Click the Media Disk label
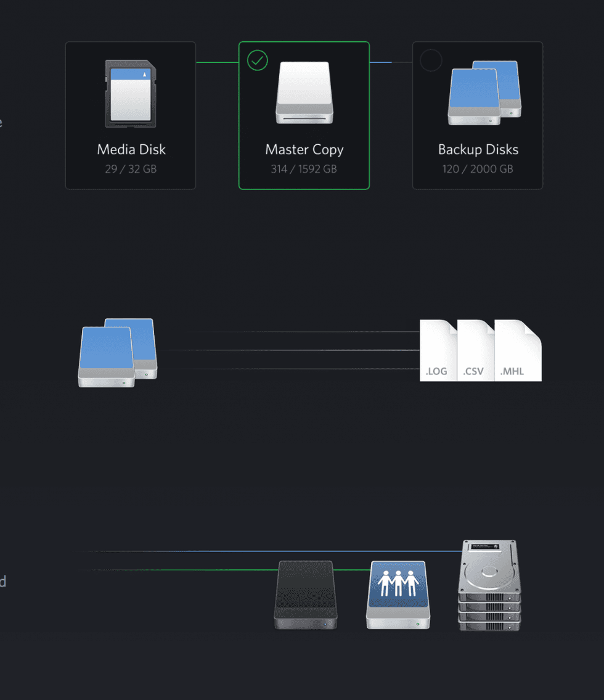 tap(131, 149)
